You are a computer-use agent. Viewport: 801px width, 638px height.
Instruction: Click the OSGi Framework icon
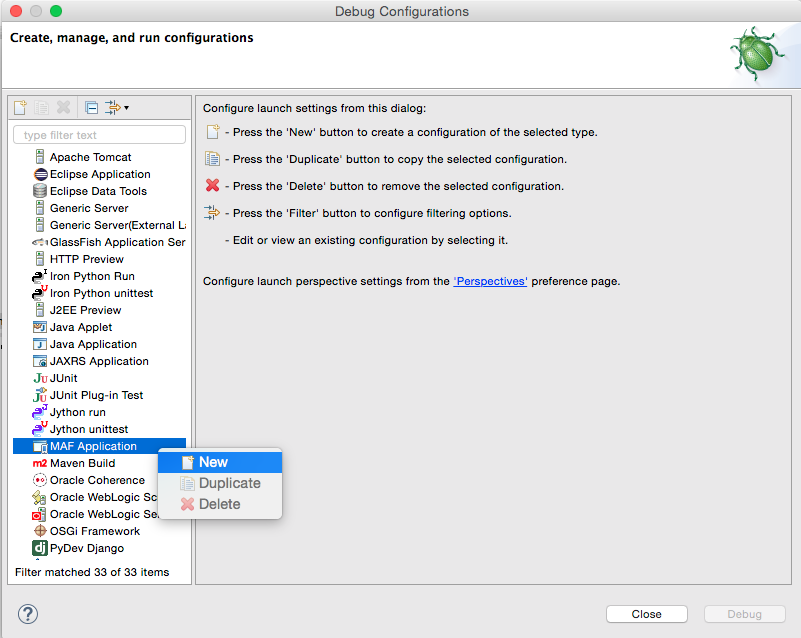[x=40, y=531]
